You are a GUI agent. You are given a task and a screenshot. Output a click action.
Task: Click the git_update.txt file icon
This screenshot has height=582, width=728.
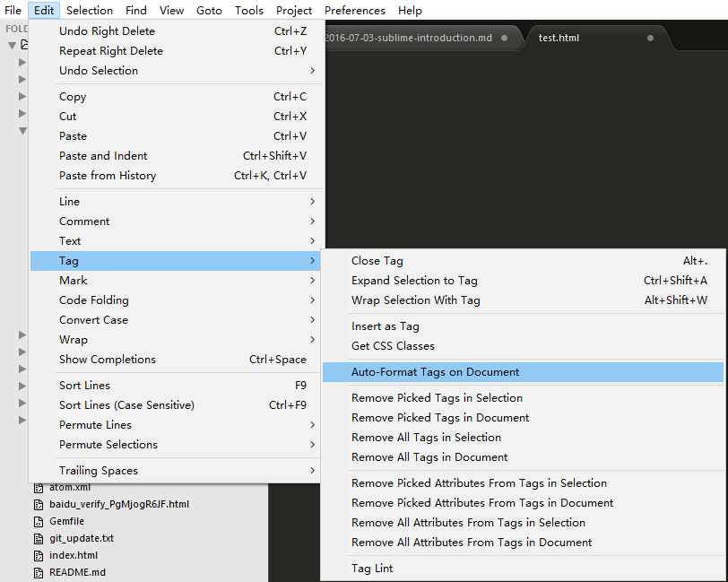click(x=39, y=538)
